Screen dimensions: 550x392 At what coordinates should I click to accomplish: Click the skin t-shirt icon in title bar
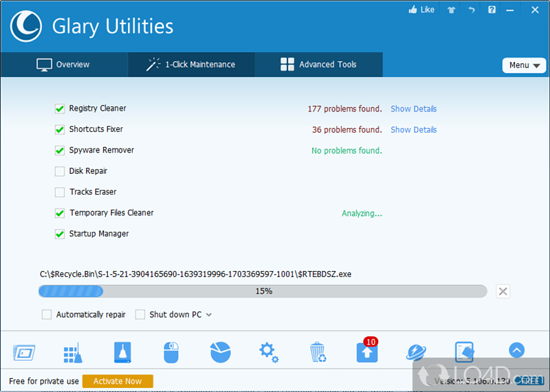point(450,10)
